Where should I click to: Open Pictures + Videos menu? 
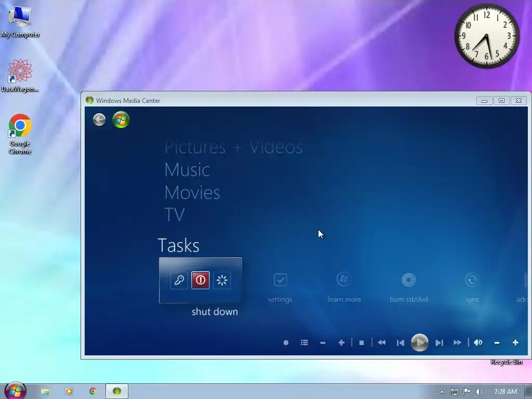click(x=233, y=147)
